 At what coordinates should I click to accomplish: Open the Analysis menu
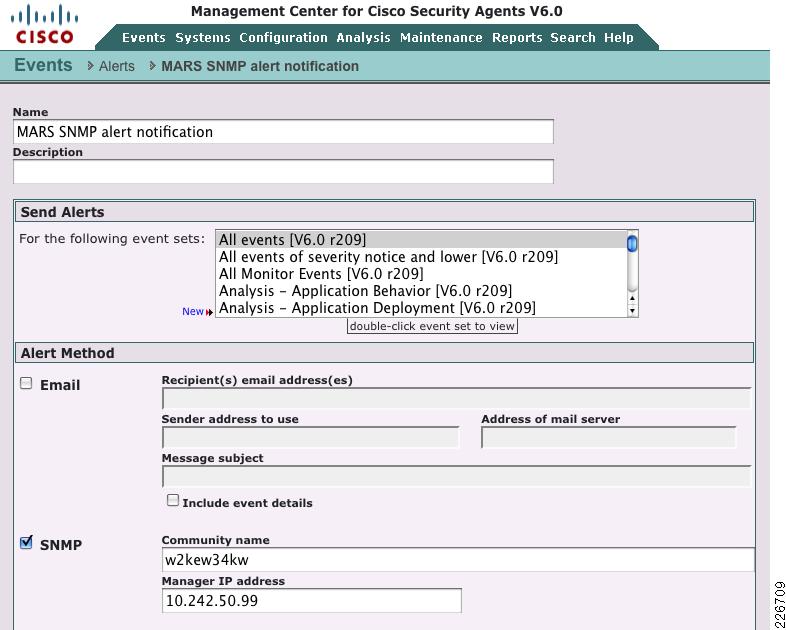tap(363, 38)
